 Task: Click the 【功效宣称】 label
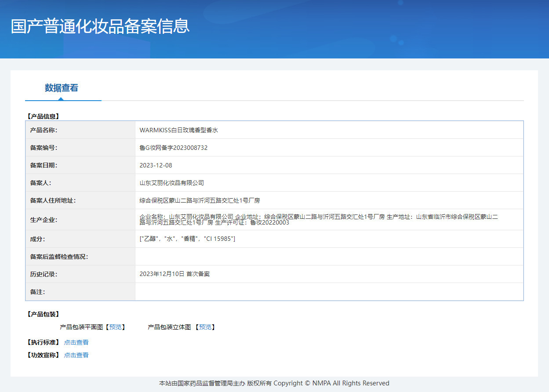pyautogui.click(x=43, y=355)
